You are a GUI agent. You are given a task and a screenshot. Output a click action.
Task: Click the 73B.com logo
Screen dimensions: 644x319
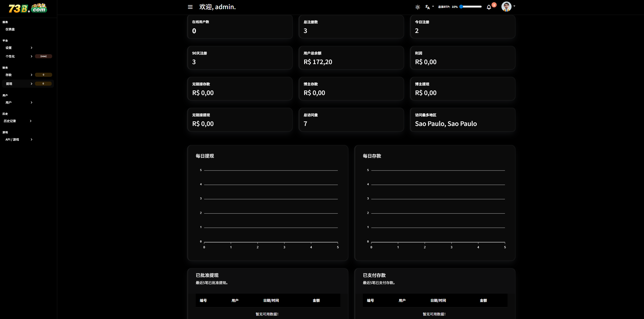(x=28, y=8)
